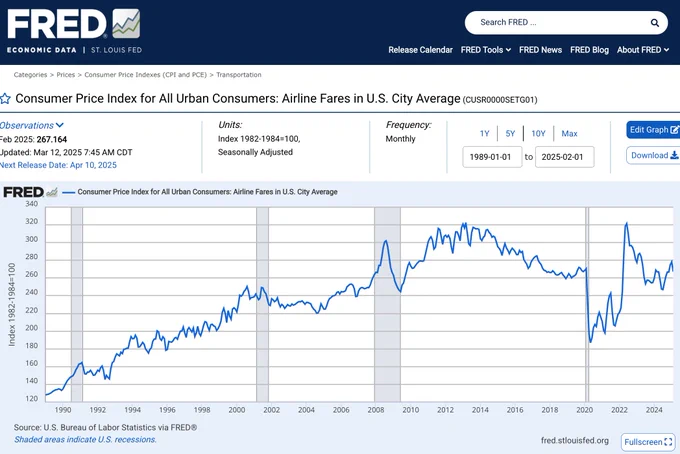Click the FRED logo chart icon
This screenshot has height=454, width=680.
(x=126, y=24)
